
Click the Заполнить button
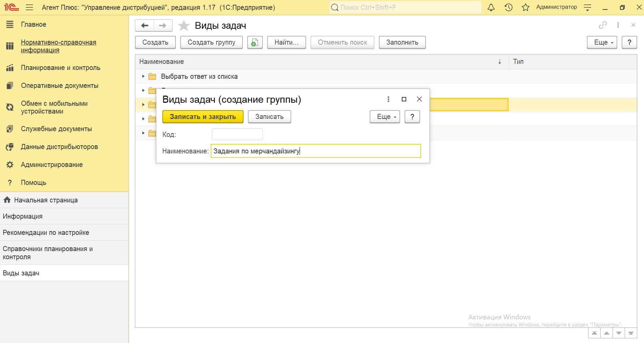click(x=402, y=43)
